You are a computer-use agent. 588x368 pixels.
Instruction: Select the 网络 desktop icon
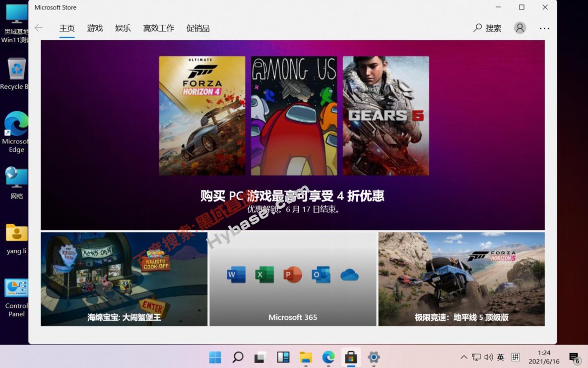(16, 183)
